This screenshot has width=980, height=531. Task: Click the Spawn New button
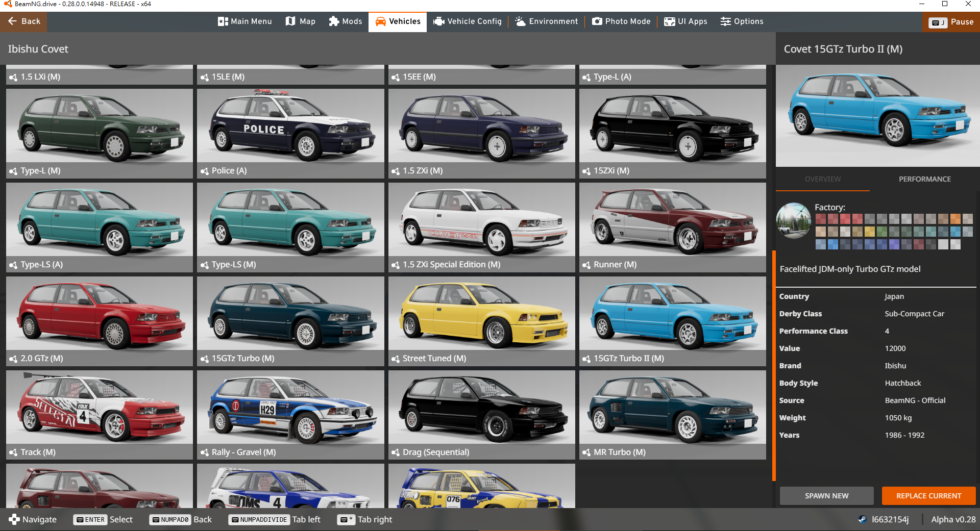(x=826, y=496)
